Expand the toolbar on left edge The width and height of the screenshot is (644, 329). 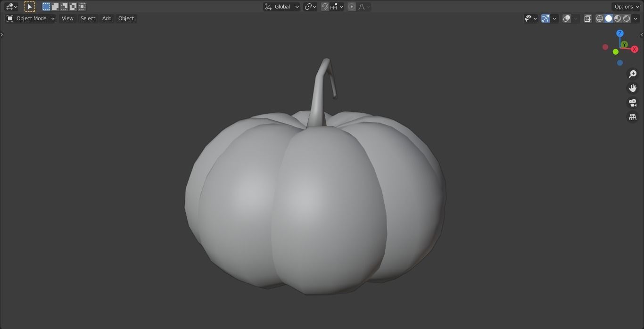point(2,34)
